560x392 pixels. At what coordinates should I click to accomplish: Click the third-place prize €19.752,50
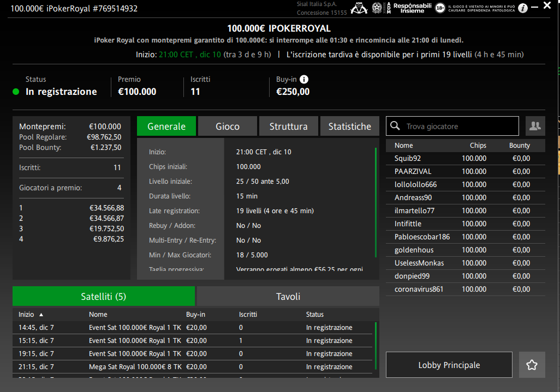click(106, 228)
